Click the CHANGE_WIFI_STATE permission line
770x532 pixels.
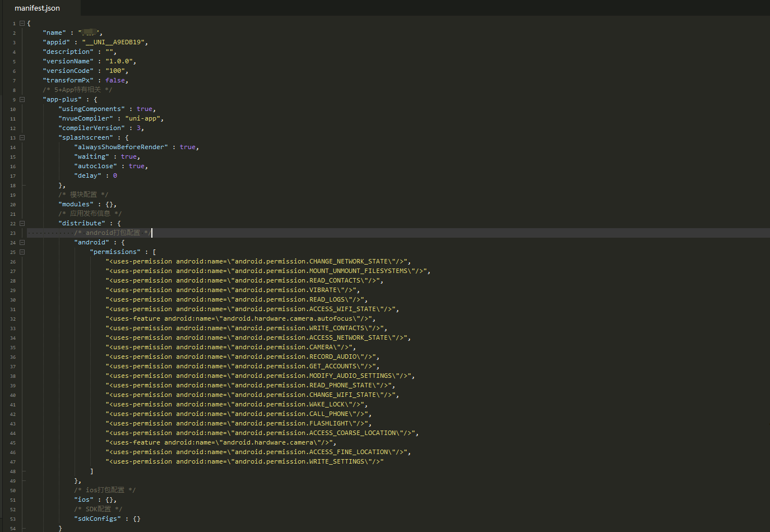(x=252, y=395)
